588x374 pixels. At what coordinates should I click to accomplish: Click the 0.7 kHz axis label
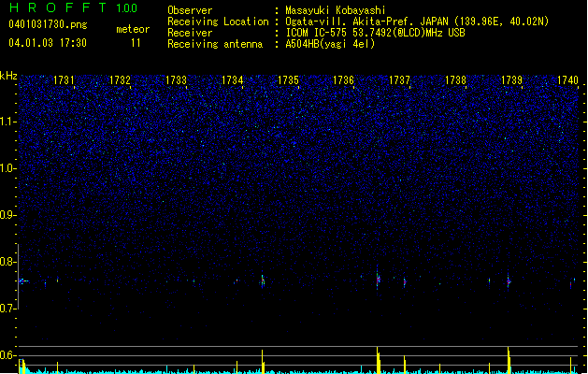7,309
